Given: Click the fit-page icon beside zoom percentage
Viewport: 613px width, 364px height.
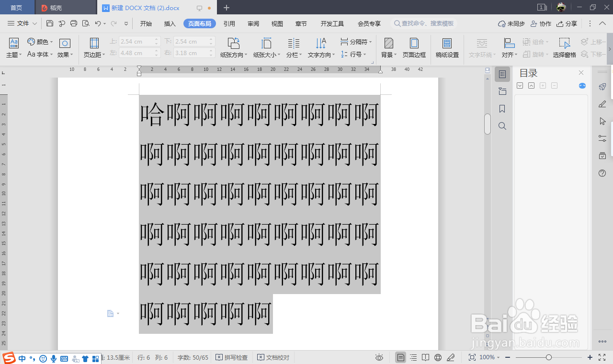Looking at the screenshot, I should pos(472,357).
